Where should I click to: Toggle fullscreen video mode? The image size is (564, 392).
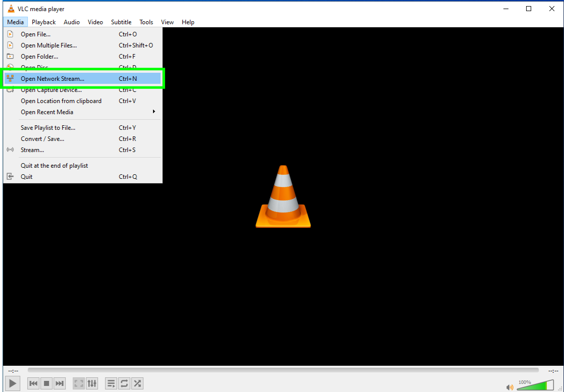click(78, 383)
